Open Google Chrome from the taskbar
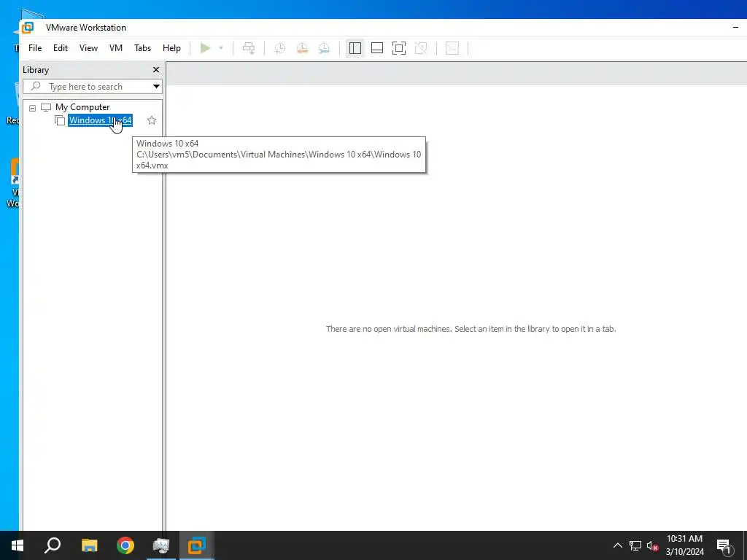Screen dimensions: 747x560 (x=125, y=545)
